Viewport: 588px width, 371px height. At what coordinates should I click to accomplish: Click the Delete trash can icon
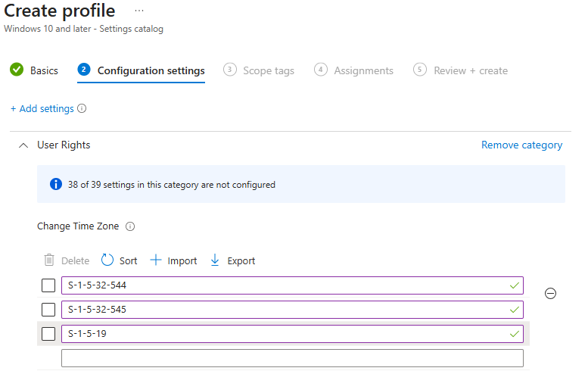click(x=49, y=260)
